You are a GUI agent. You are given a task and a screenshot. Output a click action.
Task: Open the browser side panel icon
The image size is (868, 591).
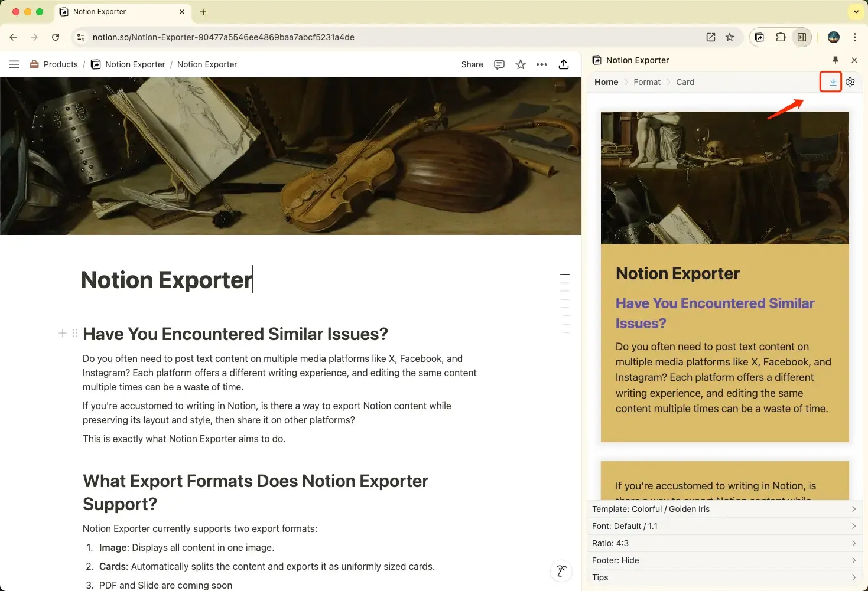tap(802, 37)
